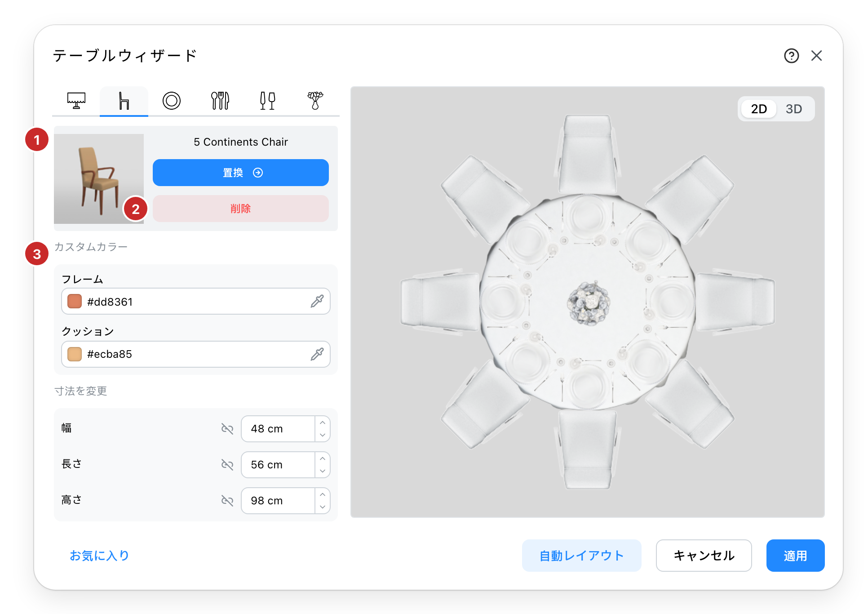868x614 pixels.
Task: Click the 56 cm length field
Action: (278, 465)
